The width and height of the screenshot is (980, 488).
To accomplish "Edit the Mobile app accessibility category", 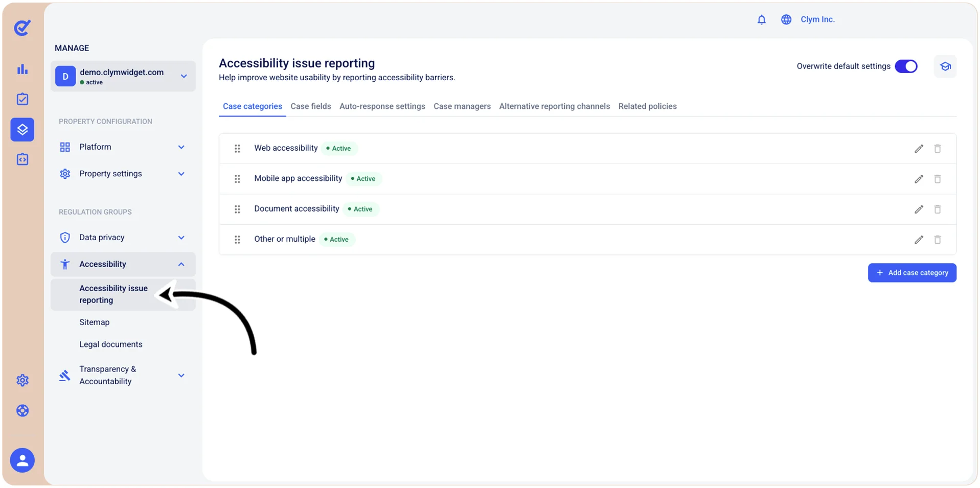I will tap(919, 179).
